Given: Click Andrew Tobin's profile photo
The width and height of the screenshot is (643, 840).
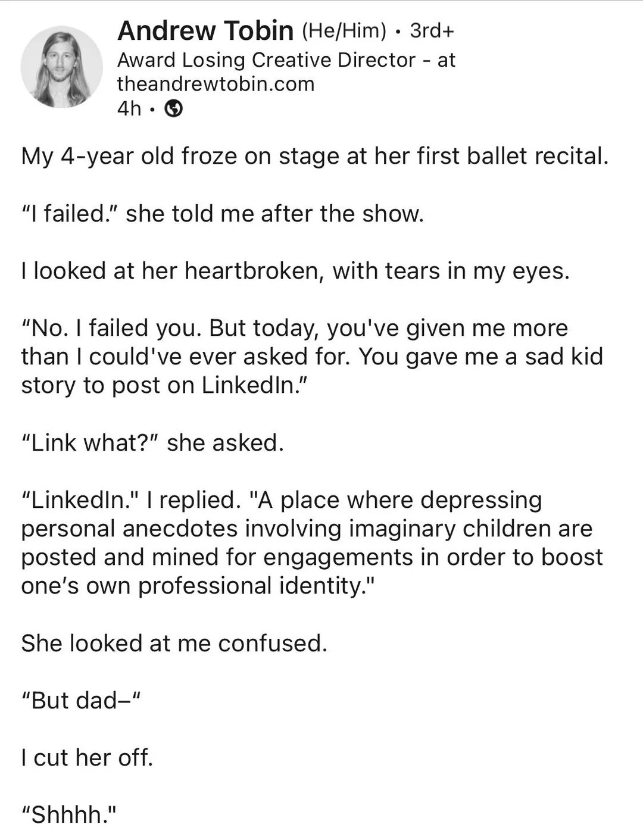Looking at the screenshot, I should 61,67.
